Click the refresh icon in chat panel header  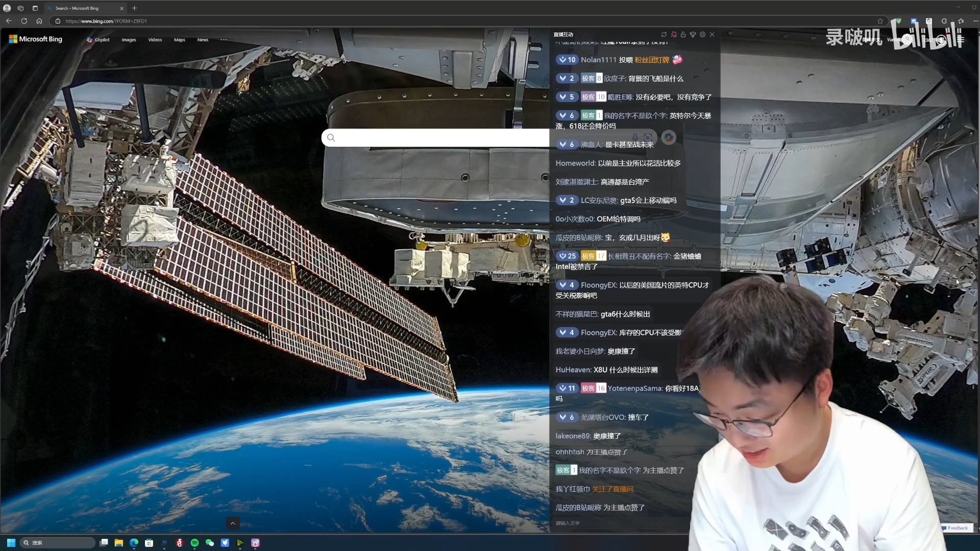tap(664, 35)
